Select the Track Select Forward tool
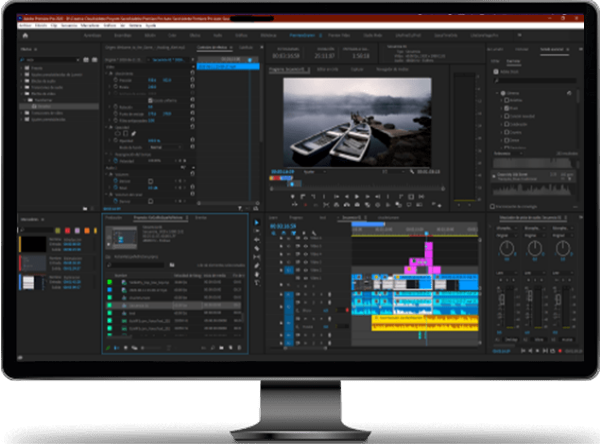Image resolution: width=600 pixels, height=444 pixels. (x=256, y=231)
